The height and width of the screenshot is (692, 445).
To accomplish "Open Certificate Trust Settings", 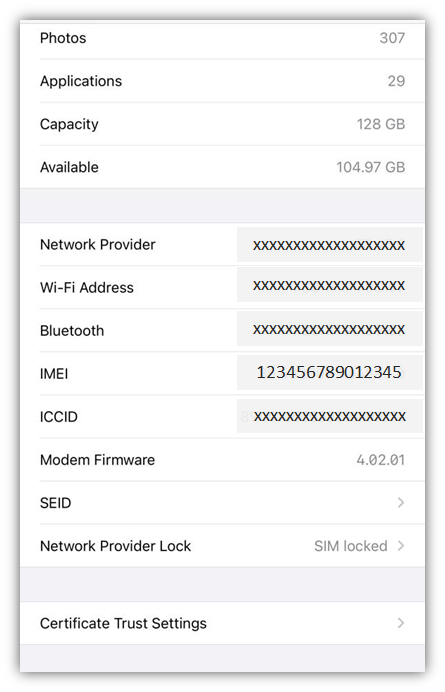I will click(222, 623).
